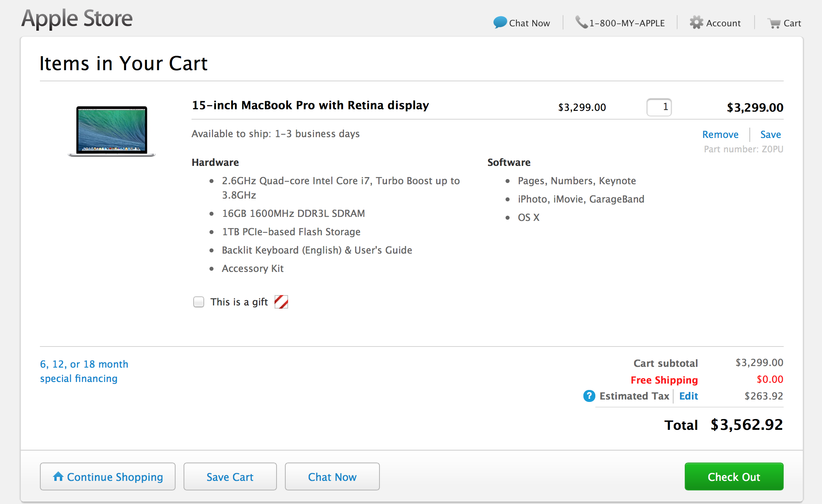Enable the This is a gift checkbox

point(199,302)
